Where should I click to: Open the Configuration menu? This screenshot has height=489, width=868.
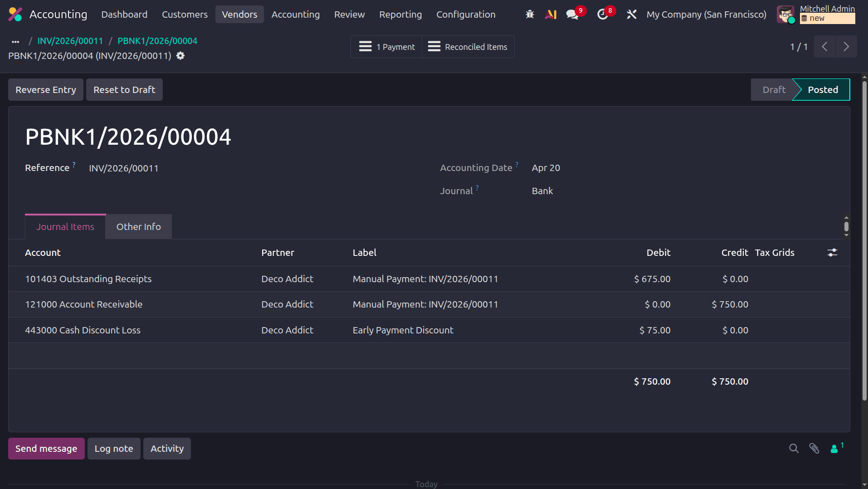click(x=466, y=14)
